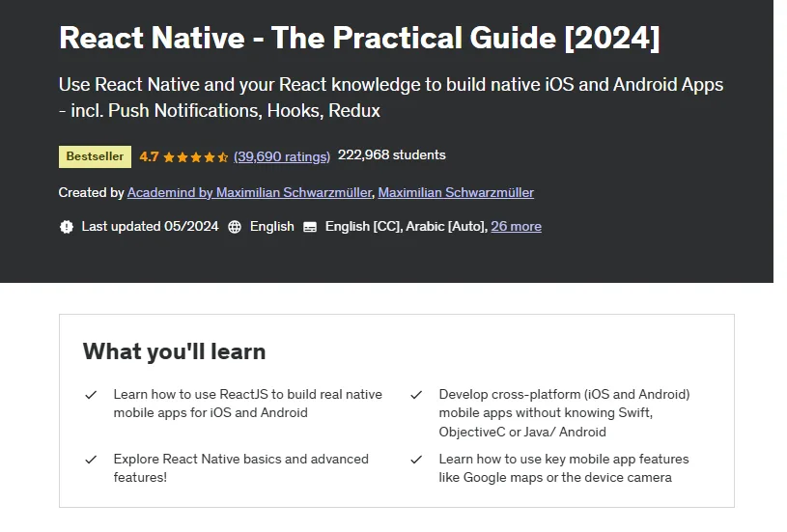
Task: Click the Last updated 05/2024 text
Action: pyautogui.click(x=150, y=226)
